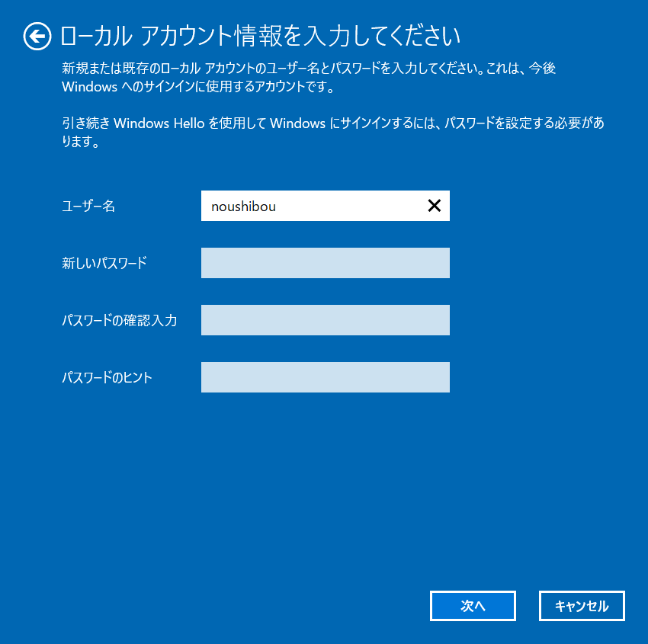Click the 新しいパスワード label text

click(104, 263)
